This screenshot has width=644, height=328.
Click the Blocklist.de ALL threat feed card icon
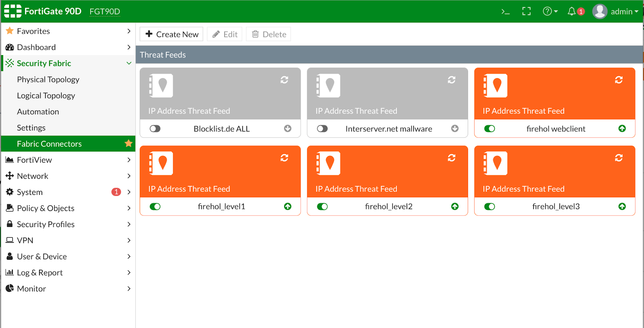click(161, 86)
